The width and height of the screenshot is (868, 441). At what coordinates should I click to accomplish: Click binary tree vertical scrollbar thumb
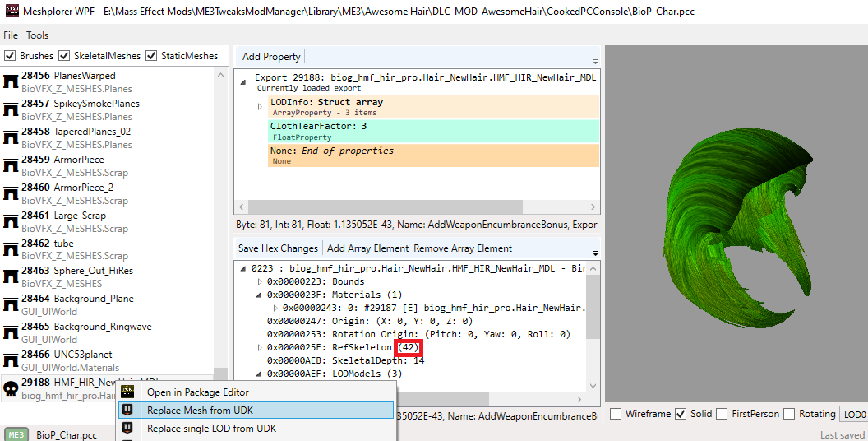point(593,307)
